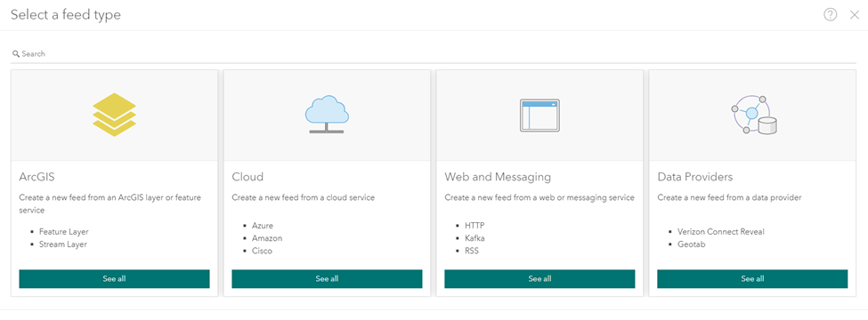The height and width of the screenshot is (320, 868).
Task: See all Web and Messaging feed types
Action: (x=539, y=278)
